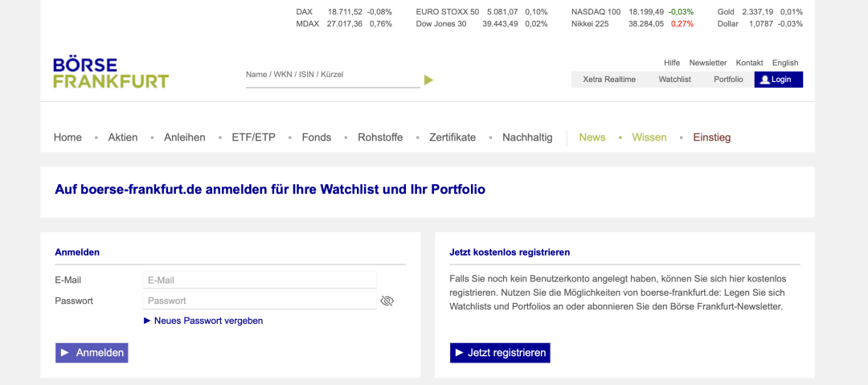Toggle password visibility eye icon
The height and width of the screenshot is (385, 868).
point(387,301)
